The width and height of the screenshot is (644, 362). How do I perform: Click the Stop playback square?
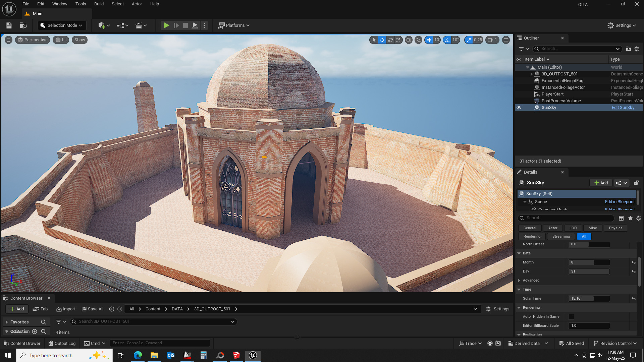coord(185,25)
